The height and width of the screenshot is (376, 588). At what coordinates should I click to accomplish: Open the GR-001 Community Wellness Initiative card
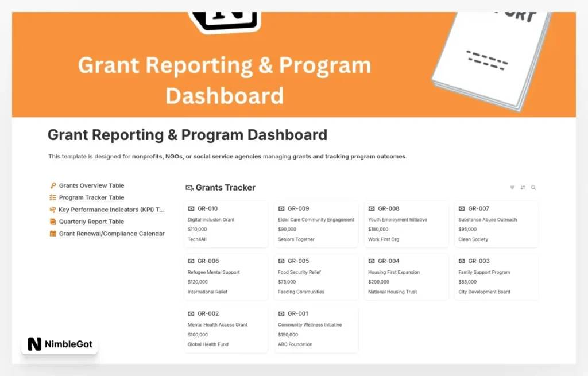pyautogui.click(x=316, y=330)
